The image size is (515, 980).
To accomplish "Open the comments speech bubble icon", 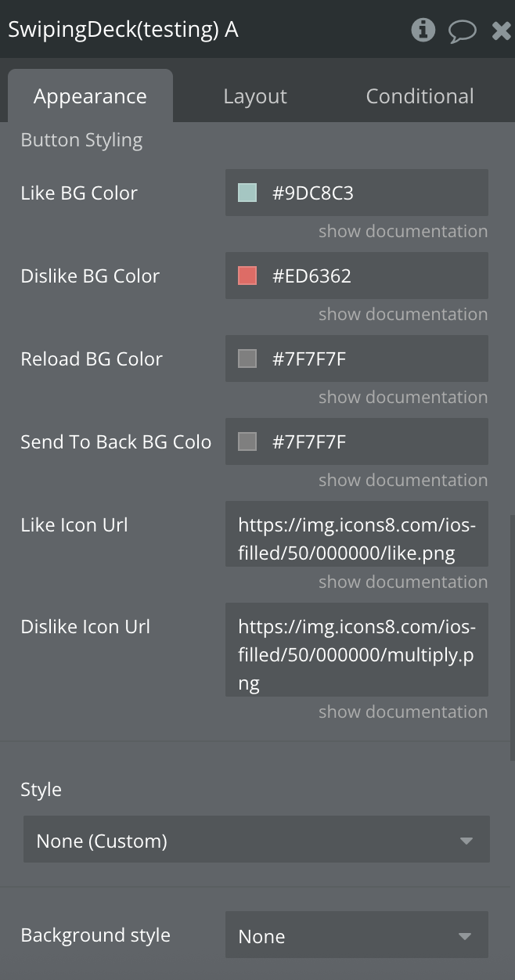I will 462,31.
